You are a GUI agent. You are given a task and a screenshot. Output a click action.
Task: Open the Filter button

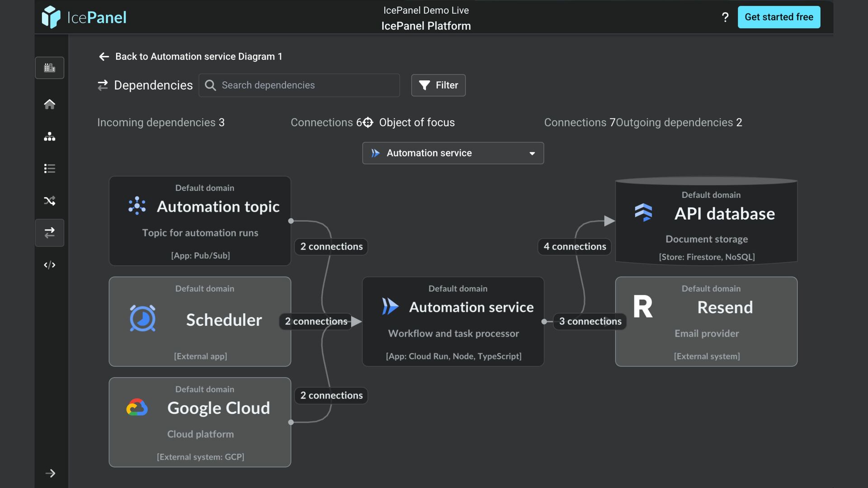[x=438, y=85]
